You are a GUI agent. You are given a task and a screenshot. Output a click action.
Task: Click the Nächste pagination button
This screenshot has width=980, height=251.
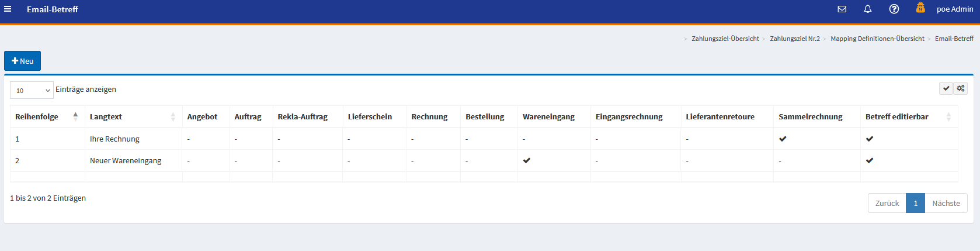click(946, 204)
